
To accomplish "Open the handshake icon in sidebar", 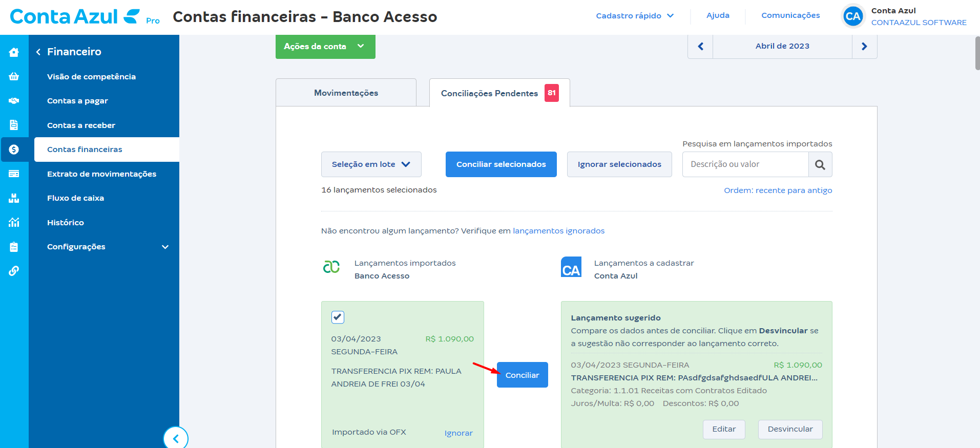I will (x=14, y=101).
